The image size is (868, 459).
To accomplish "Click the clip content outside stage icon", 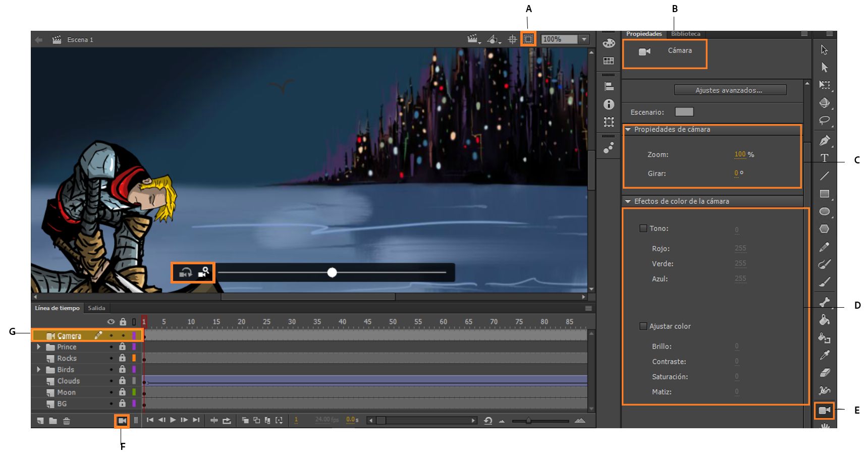I will tap(528, 39).
